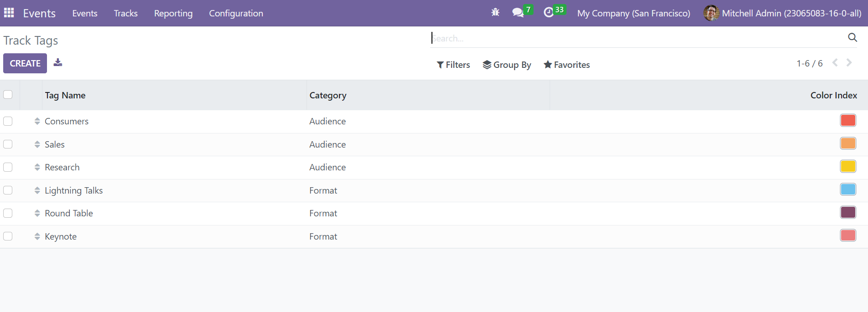This screenshot has width=868, height=312.
Task: Open the activities clock icon
Action: coord(549,13)
